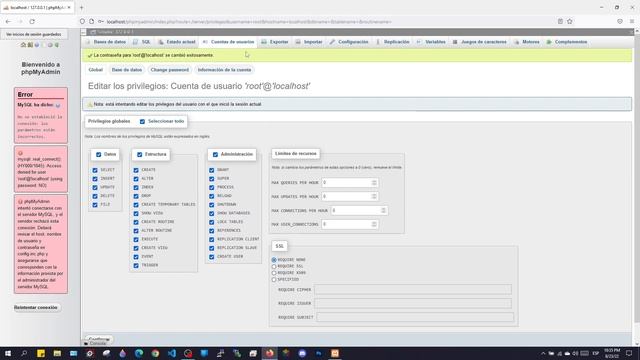Click the MAX CONNECTIONS PER HOUR stepper arrows
Screen dimensions: 640x360
[x=383, y=211]
